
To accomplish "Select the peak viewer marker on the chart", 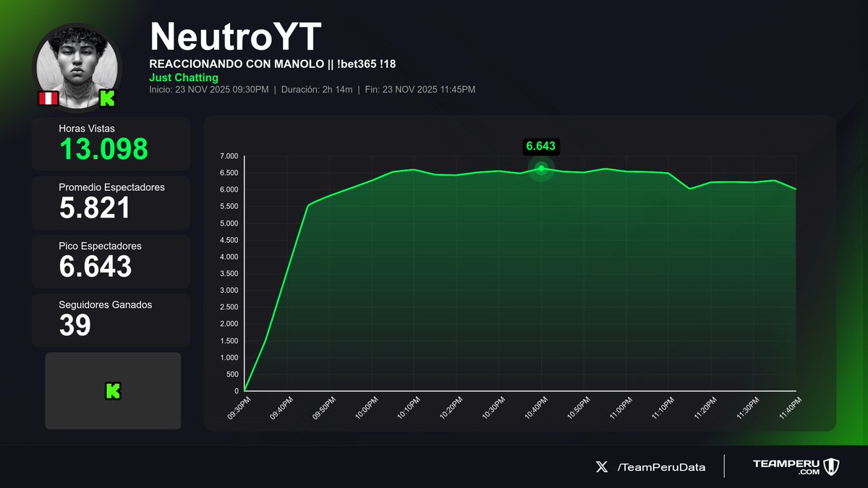I will click(540, 169).
